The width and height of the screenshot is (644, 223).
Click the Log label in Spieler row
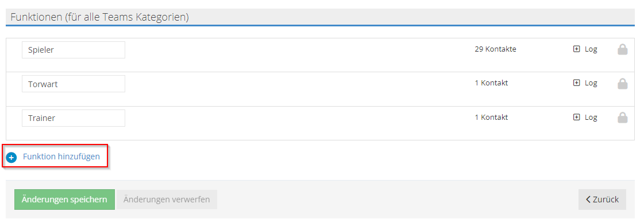[591, 49]
